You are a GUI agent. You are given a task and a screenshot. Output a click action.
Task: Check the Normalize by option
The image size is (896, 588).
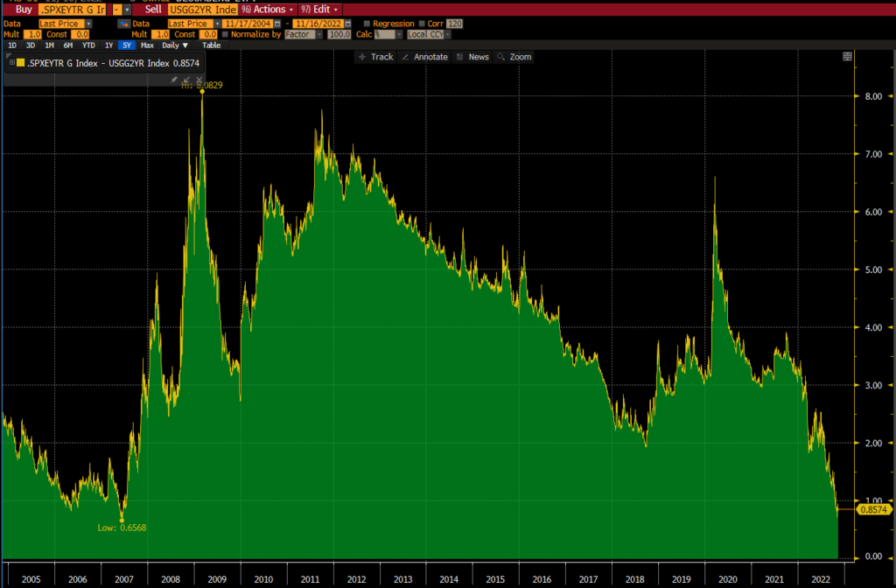[x=225, y=34]
